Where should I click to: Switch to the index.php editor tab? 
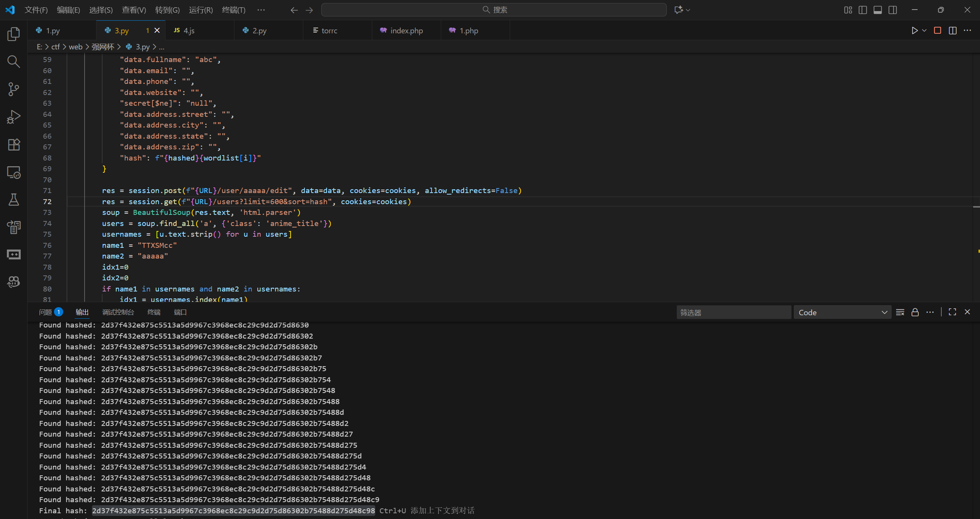(406, 31)
